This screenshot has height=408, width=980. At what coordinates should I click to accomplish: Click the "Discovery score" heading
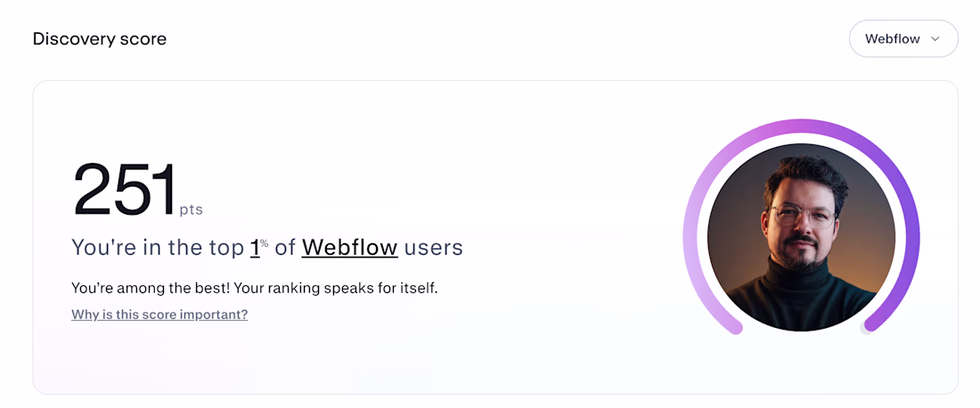[100, 39]
